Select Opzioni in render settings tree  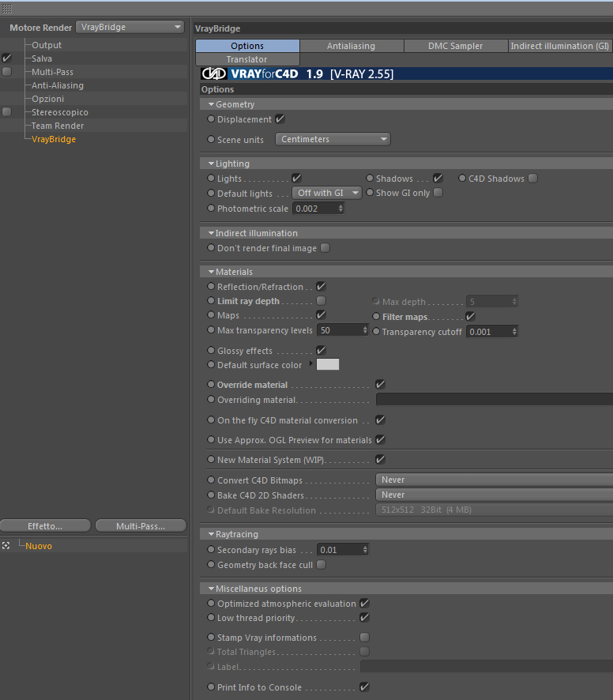point(47,98)
